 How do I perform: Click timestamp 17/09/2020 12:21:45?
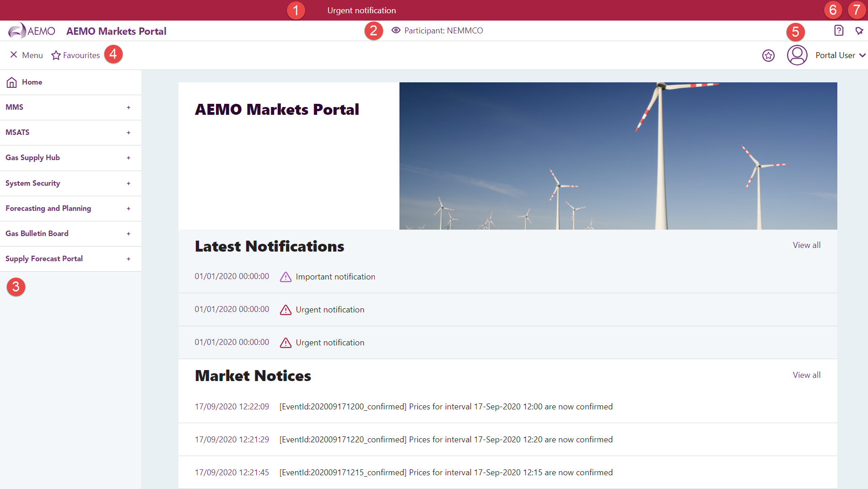(x=232, y=473)
